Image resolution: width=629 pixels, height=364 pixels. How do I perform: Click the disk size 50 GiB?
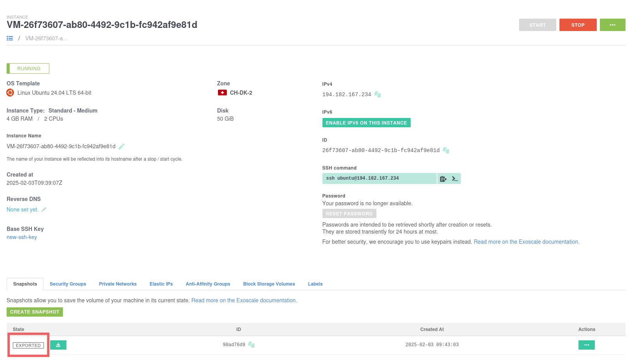point(225,119)
